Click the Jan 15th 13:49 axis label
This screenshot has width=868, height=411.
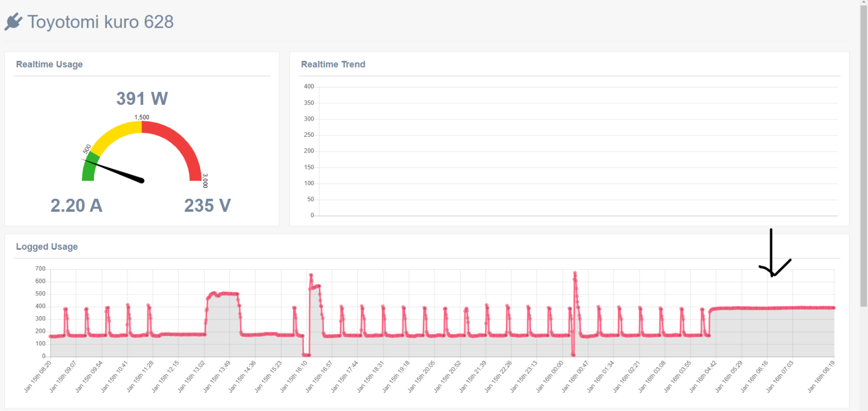[216, 376]
